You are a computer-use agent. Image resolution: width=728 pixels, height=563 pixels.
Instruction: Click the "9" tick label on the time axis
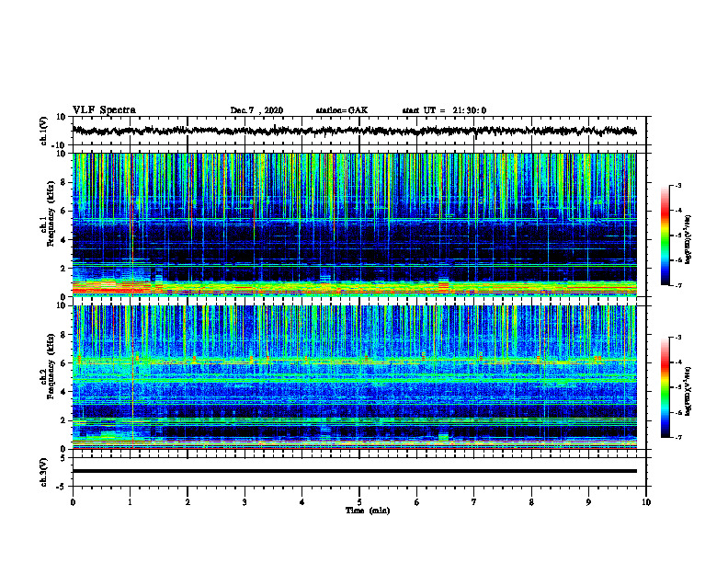(588, 502)
